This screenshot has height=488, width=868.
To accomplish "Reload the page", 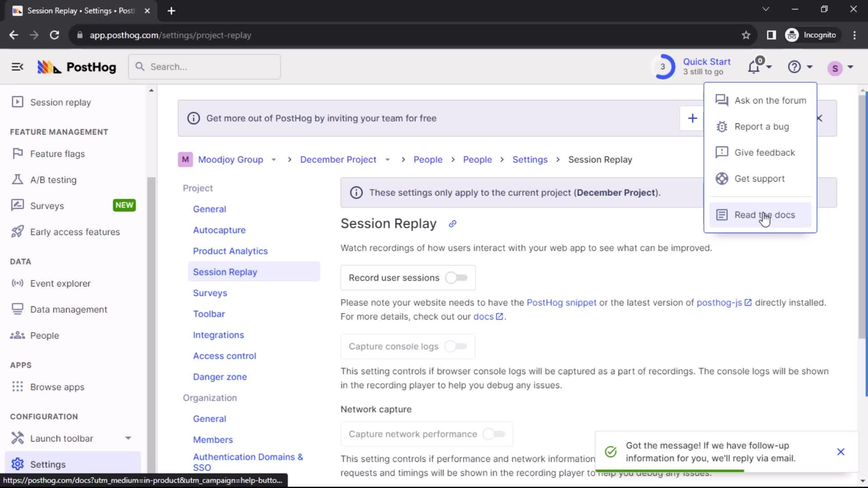I will [54, 35].
